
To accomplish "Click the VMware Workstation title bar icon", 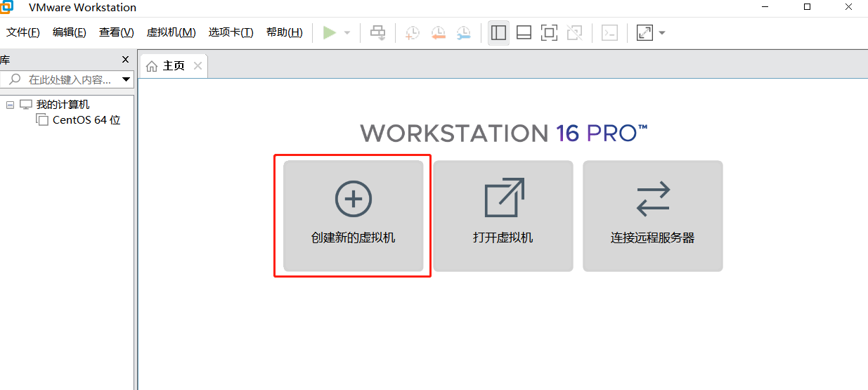I will point(6,7).
